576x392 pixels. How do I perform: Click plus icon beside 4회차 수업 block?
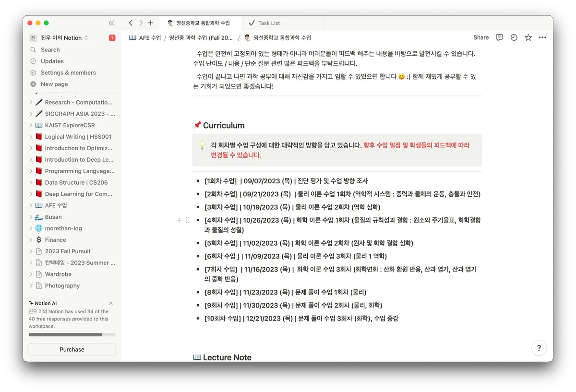coord(179,220)
